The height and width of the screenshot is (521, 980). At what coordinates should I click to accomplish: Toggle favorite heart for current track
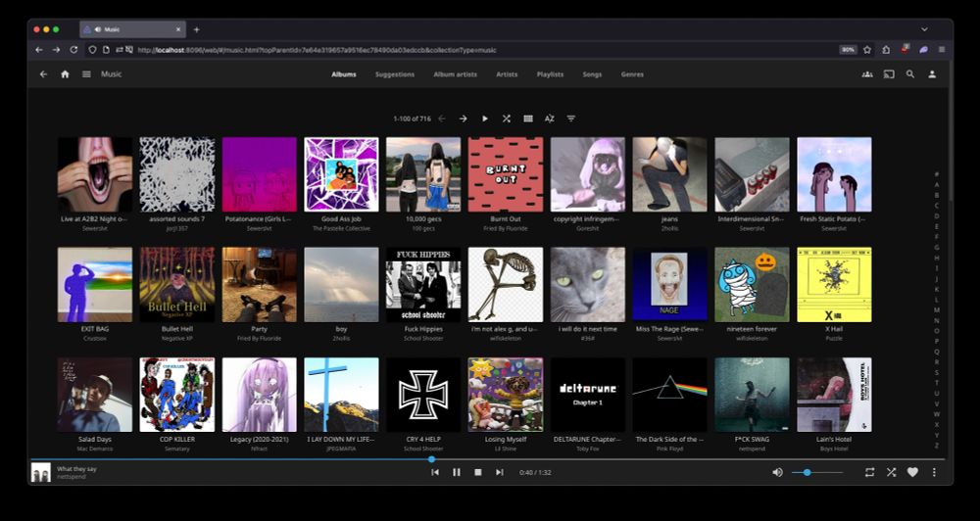point(912,472)
